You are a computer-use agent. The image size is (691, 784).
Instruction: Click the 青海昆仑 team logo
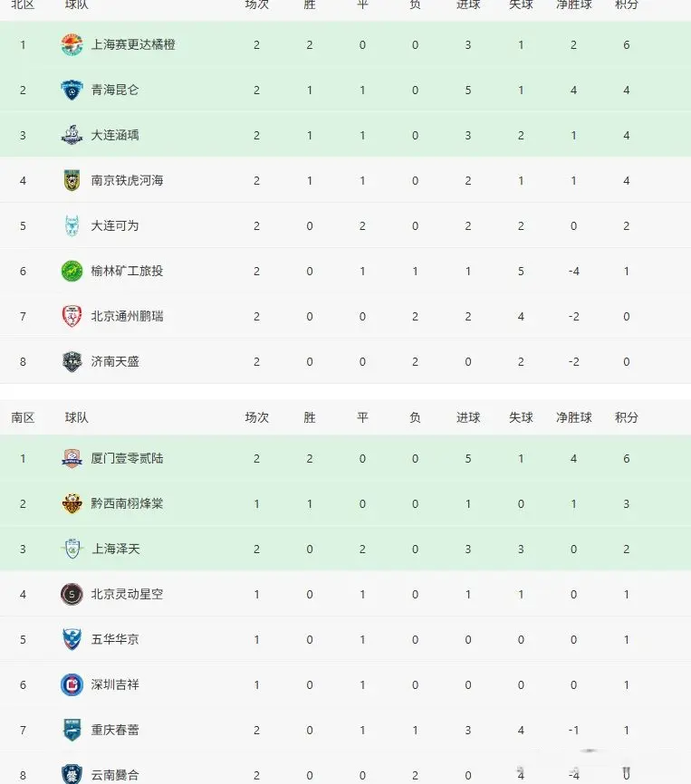(72, 90)
